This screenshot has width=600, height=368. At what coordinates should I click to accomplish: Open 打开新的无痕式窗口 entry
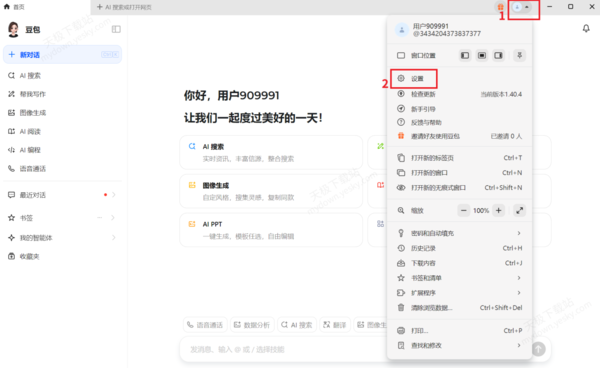pos(459,188)
